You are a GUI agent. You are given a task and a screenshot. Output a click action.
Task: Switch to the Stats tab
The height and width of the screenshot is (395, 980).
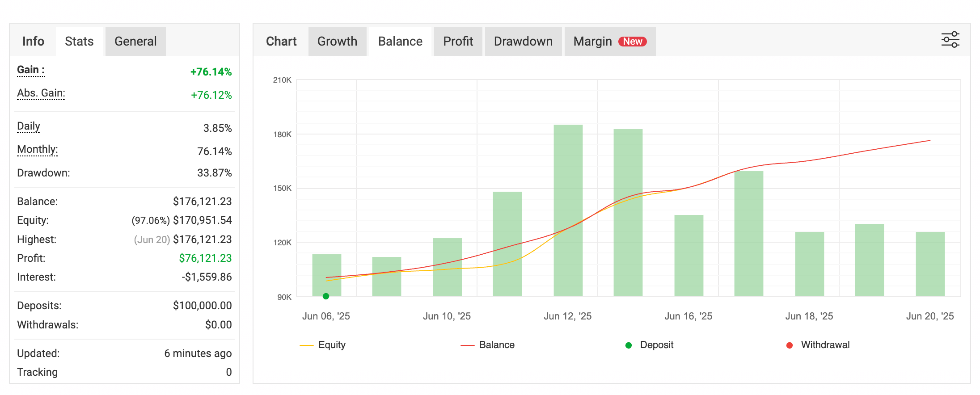coord(79,42)
